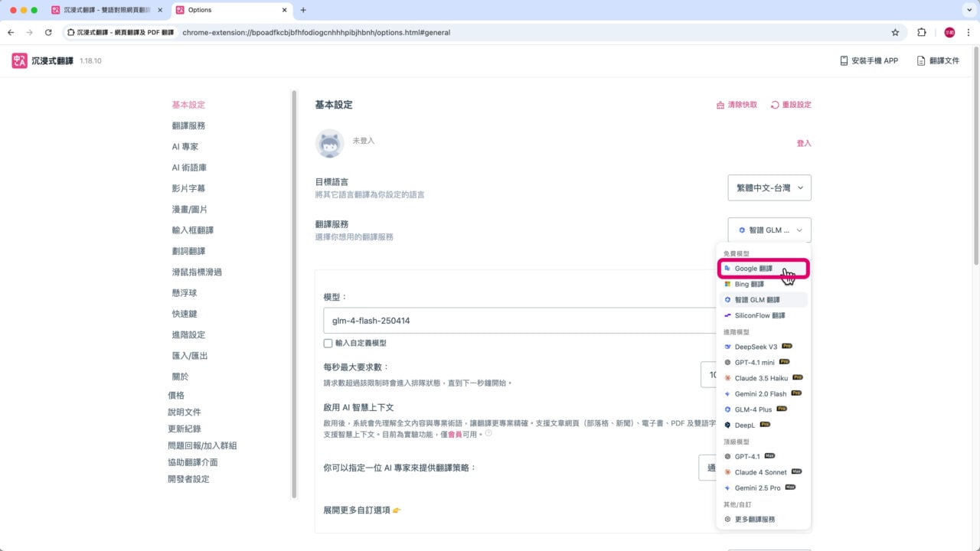Open 問題回報/加入群組 link
Image resolution: width=980 pixels, height=551 pixels.
tap(202, 446)
